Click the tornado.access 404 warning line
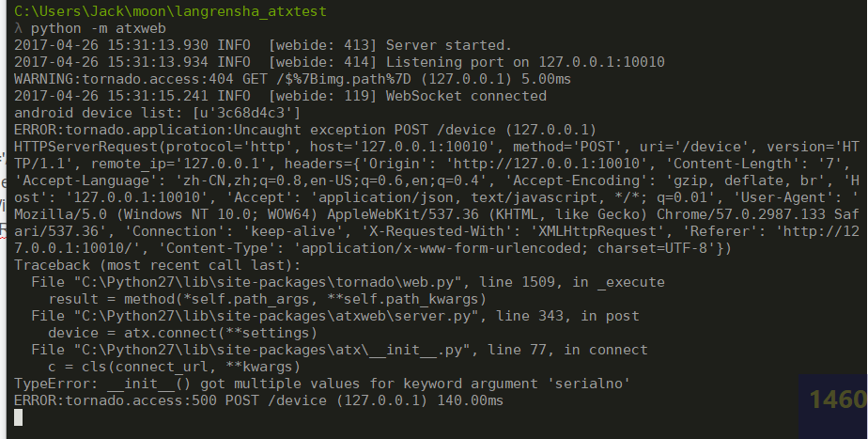Image resolution: width=868 pixels, height=439 pixels. pos(292,79)
